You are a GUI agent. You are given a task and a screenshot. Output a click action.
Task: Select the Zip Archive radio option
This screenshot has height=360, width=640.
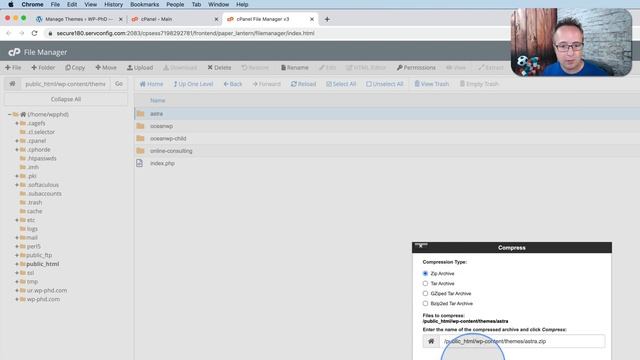[425, 273]
